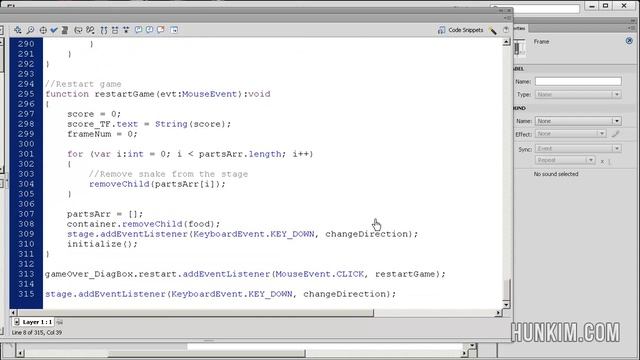
Task: Open the Sound Name dropdown
Action: click(578, 121)
